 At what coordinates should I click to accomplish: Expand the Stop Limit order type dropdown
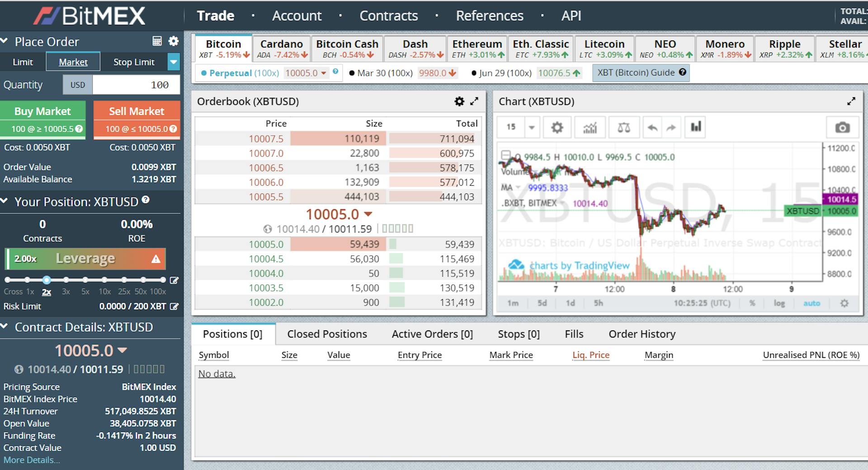(173, 62)
